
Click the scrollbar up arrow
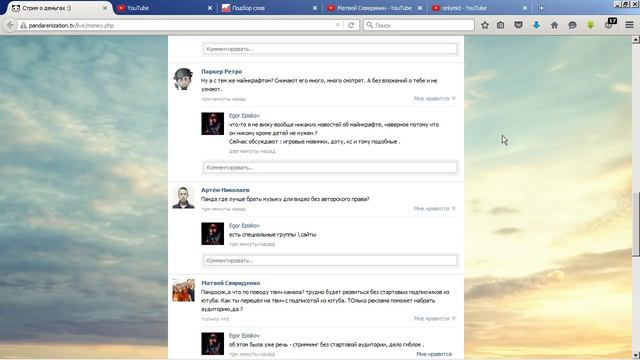tap(636, 40)
